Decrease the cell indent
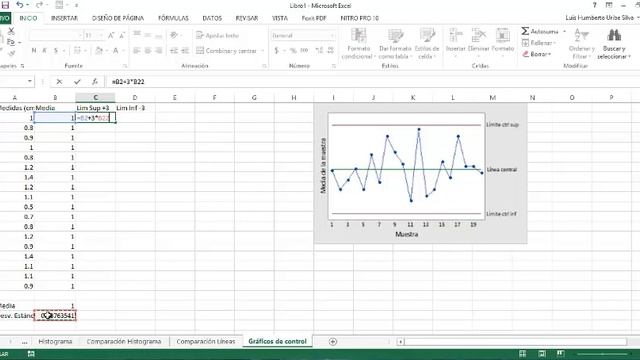The image size is (640, 360). (x=174, y=51)
